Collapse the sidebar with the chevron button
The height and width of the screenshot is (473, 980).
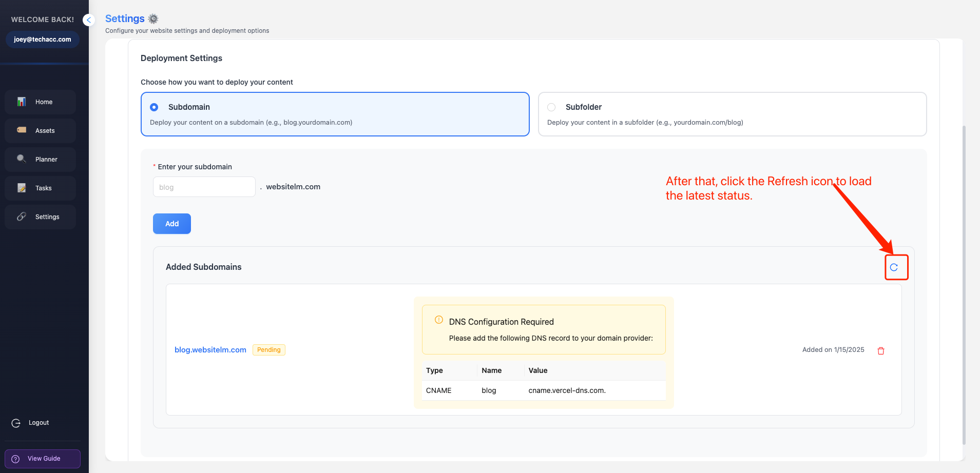88,20
